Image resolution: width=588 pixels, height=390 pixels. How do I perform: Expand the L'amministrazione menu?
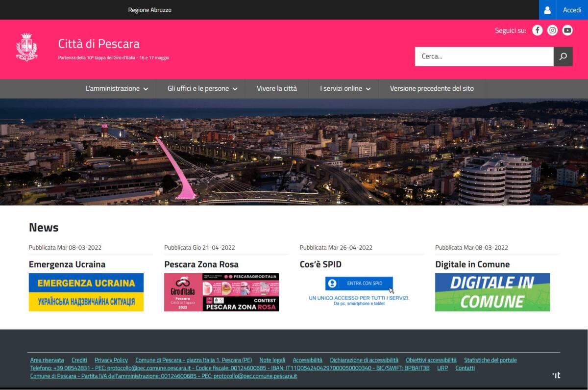click(117, 89)
